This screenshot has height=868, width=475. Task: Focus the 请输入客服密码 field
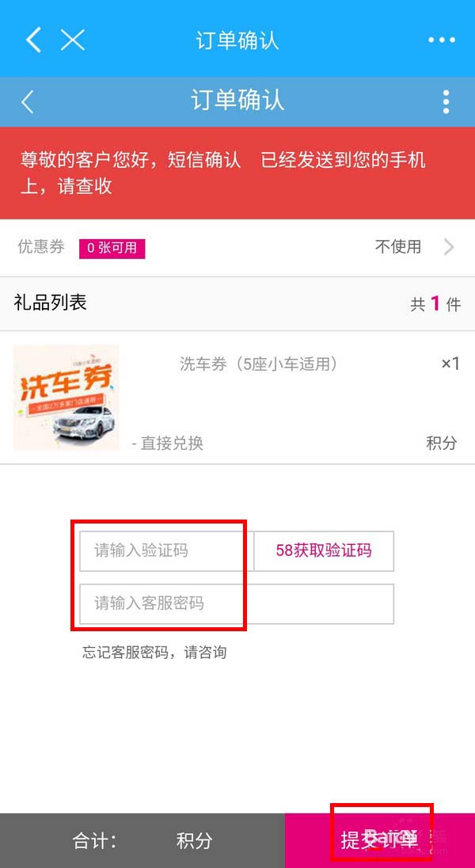click(x=236, y=603)
